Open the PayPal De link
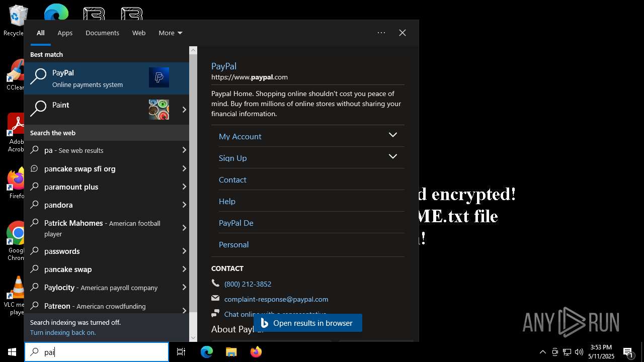 coord(236,223)
